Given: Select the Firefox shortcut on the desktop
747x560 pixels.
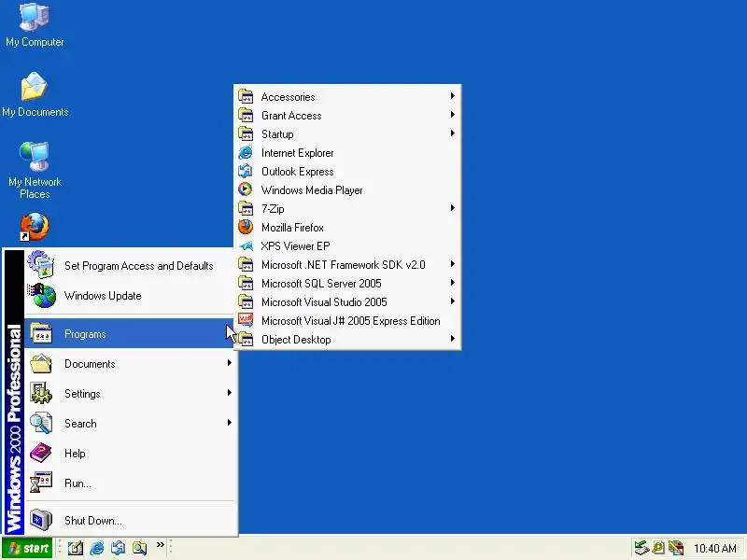Looking at the screenshot, I should click(35, 227).
